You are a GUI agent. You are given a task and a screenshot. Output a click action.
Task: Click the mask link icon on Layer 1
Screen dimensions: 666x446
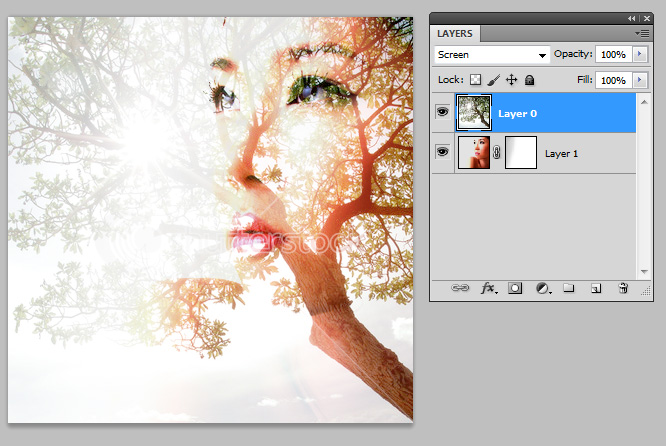[497, 154]
